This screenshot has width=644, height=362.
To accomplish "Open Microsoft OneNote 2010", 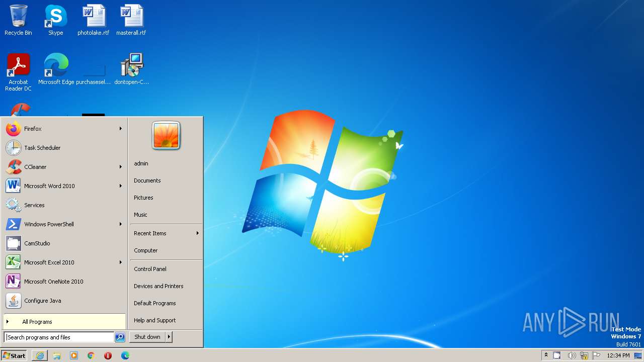I will pos(64,282).
